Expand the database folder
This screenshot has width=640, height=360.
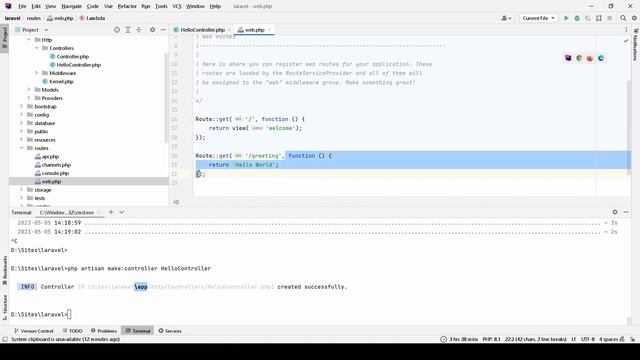click(x=22, y=123)
